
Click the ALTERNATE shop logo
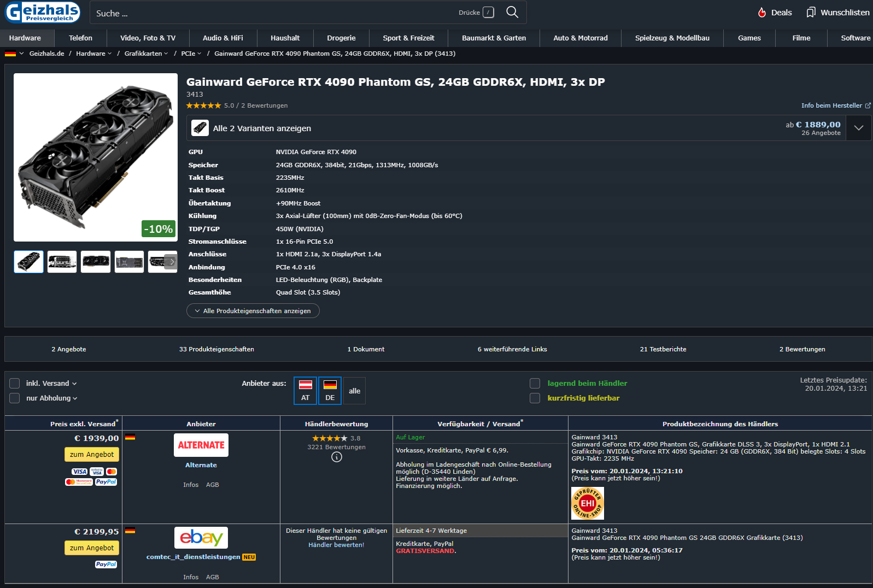[201, 445]
